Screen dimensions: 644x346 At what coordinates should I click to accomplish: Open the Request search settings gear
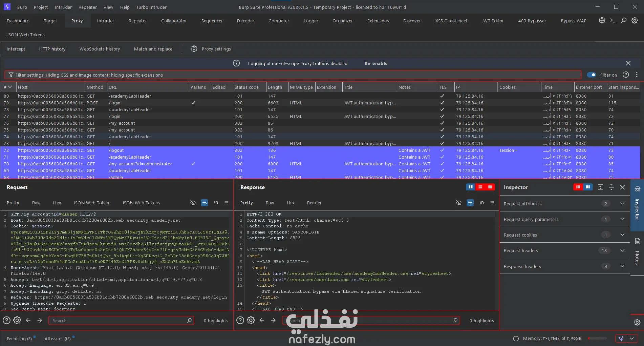click(17, 320)
